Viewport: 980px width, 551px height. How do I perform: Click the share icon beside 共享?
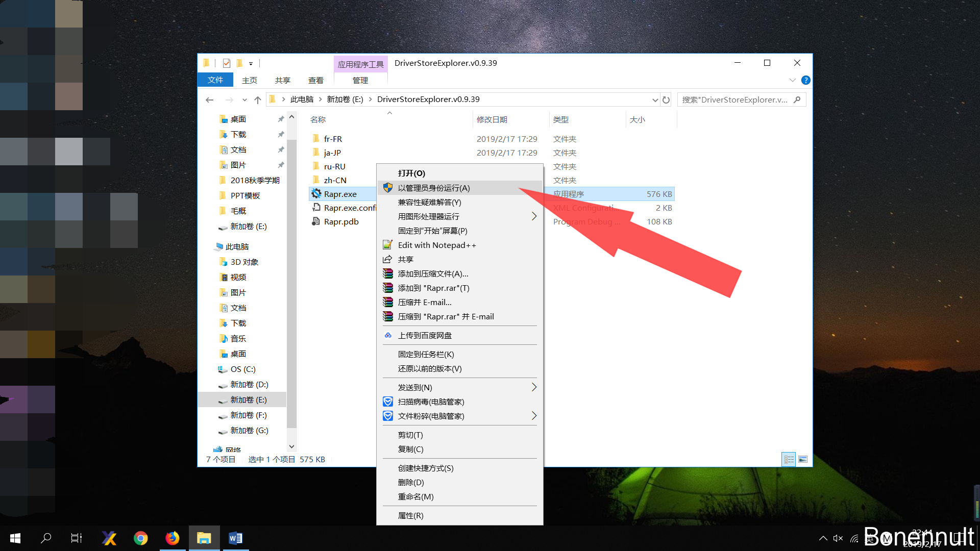pyautogui.click(x=388, y=259)
